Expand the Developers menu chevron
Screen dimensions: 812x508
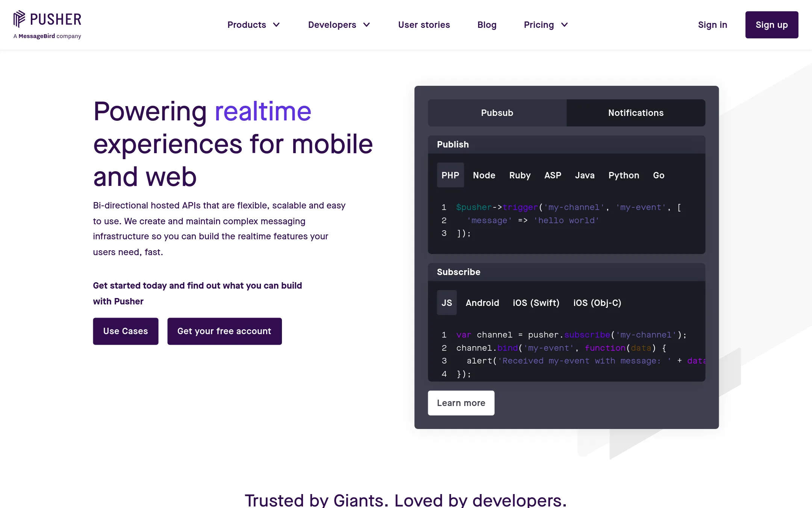pyautogui.click(x=367, y=25)
